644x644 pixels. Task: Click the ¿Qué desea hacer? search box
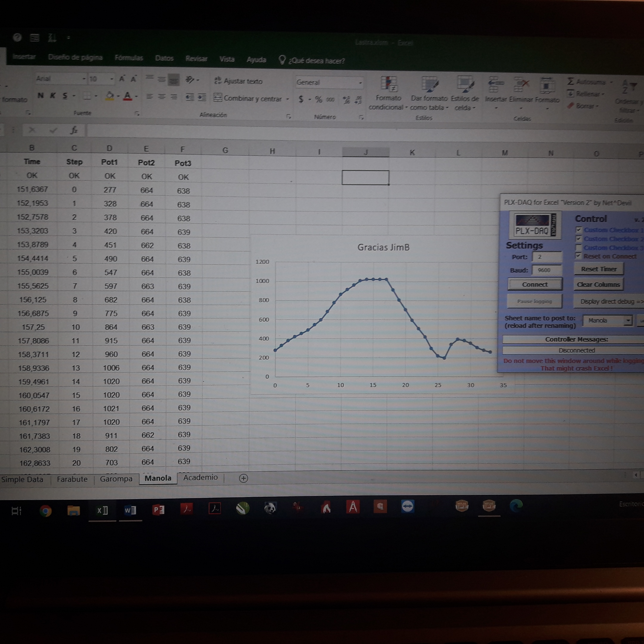click(x=312, y=60)
